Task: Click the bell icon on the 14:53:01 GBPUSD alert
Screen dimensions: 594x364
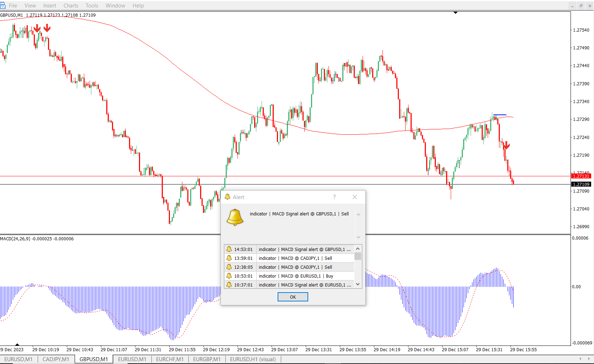Action: [229, 249]
